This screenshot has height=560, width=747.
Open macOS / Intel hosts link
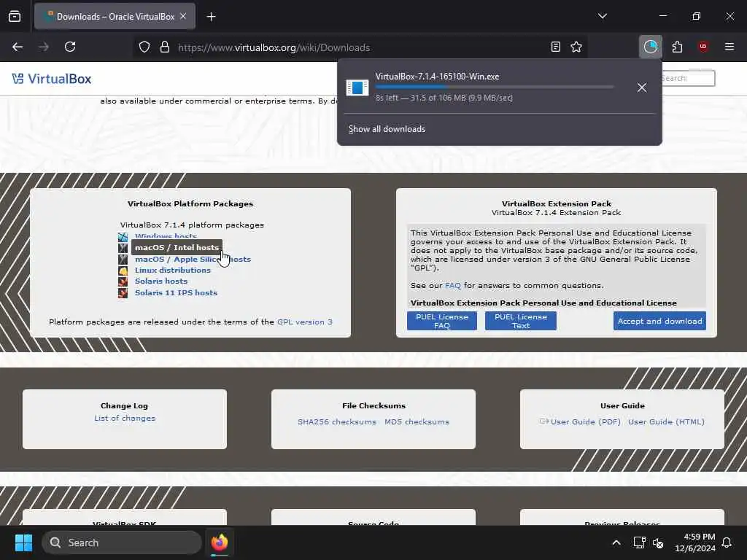click(x=177, y=248)
